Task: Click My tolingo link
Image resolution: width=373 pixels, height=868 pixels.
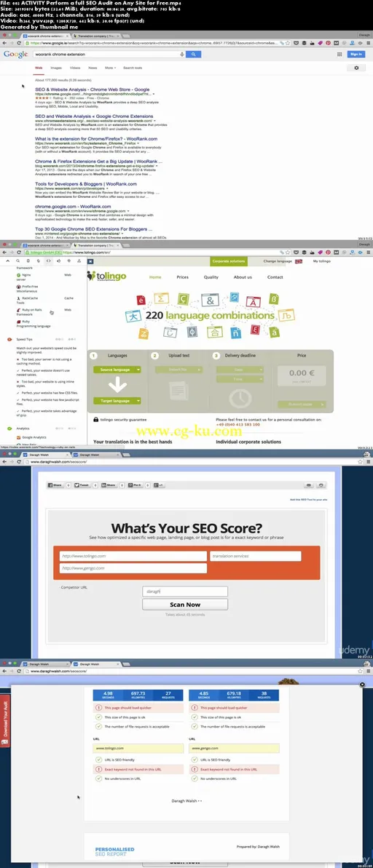Action: (x=321, y=261)
